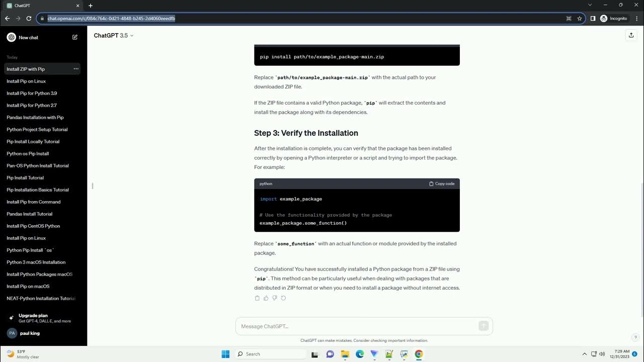The image size is (644, 362).
Task: Click the new chat compose pencil icon
Action: pos(75,37)
